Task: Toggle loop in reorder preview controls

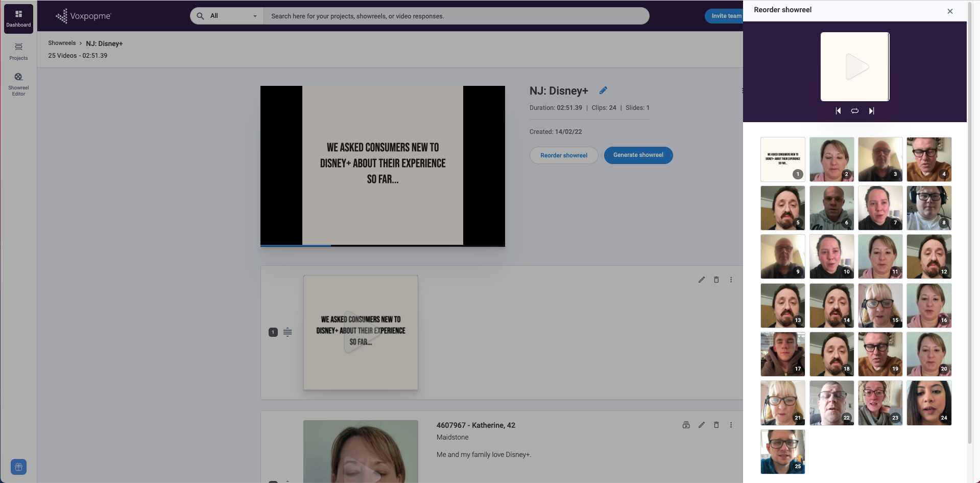Action: click(855, 110)
